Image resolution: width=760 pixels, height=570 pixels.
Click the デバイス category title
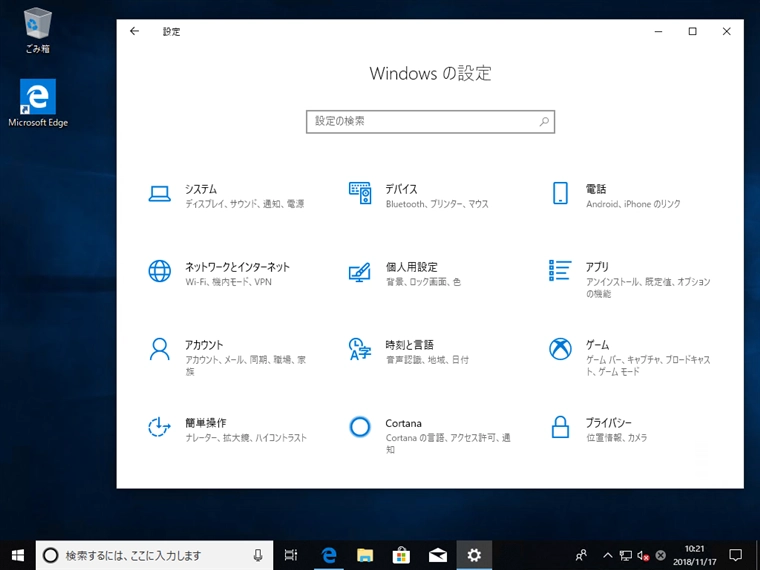[x=401, y=189]
